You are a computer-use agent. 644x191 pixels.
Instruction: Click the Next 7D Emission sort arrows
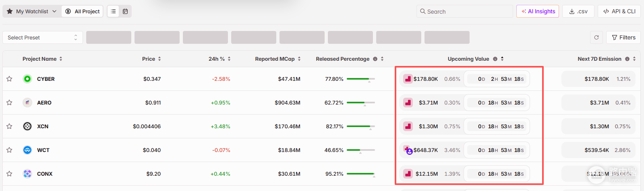pos(634,59)
